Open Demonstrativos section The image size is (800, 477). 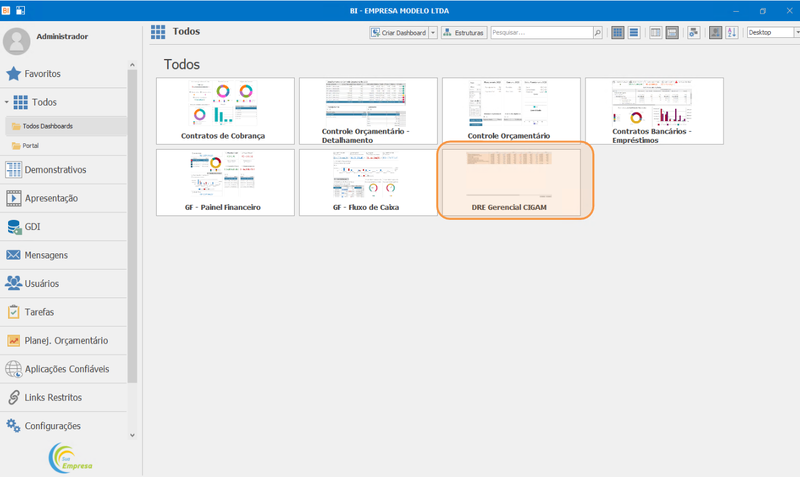pos(63,170)
